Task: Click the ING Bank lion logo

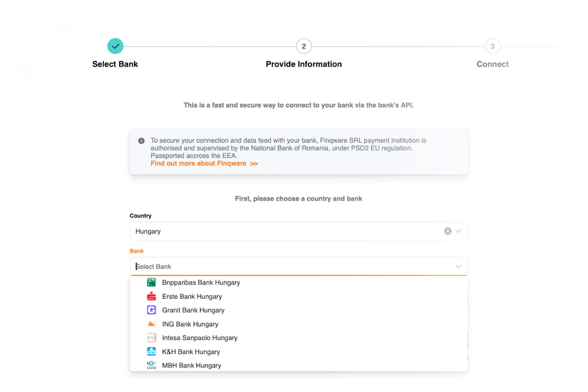Action: pyautogui.click(x=151, y=324)
